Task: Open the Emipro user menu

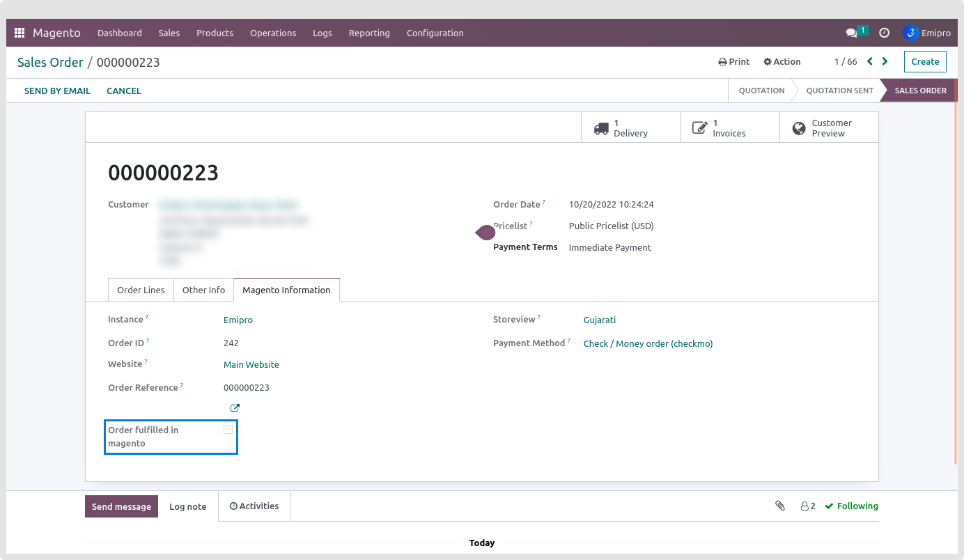Action: point(926,33)
